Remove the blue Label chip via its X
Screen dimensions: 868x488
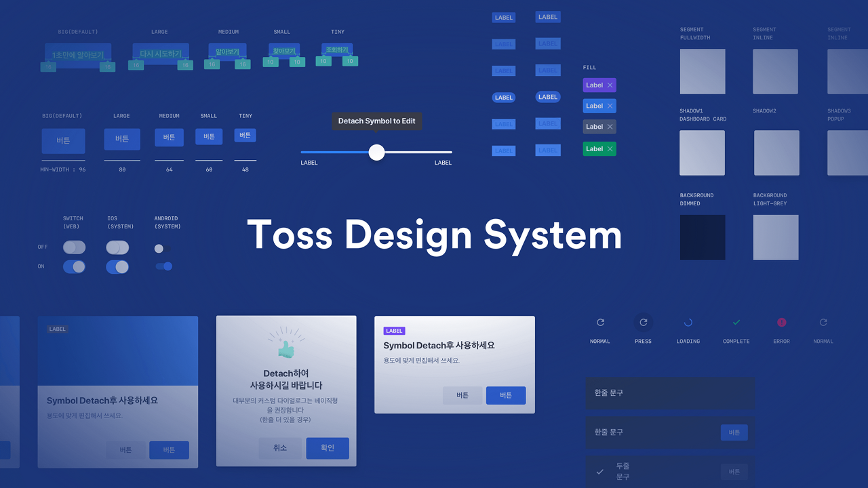(x=610, y=106)
